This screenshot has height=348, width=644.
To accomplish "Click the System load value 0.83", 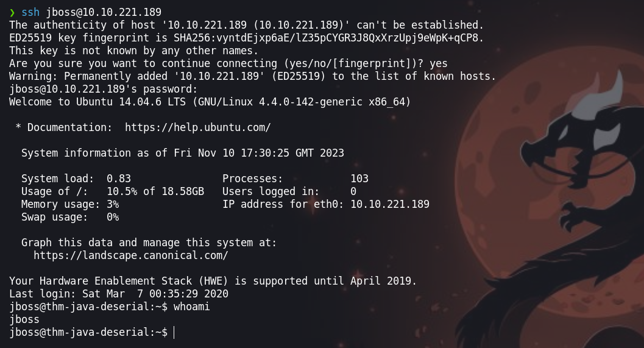I will [119, 179].
